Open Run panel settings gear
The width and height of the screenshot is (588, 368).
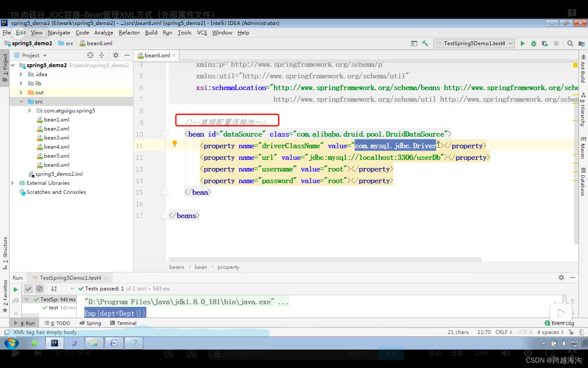pos(561,278)
